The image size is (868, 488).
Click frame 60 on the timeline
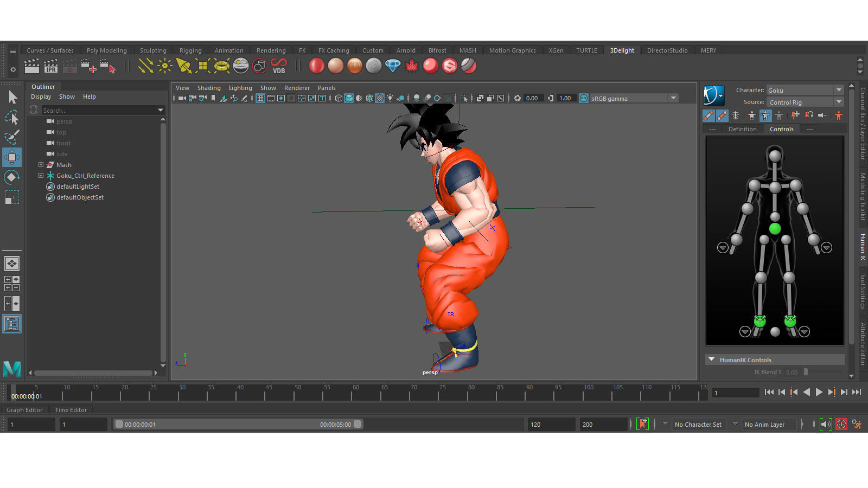[x=355, y=393]
